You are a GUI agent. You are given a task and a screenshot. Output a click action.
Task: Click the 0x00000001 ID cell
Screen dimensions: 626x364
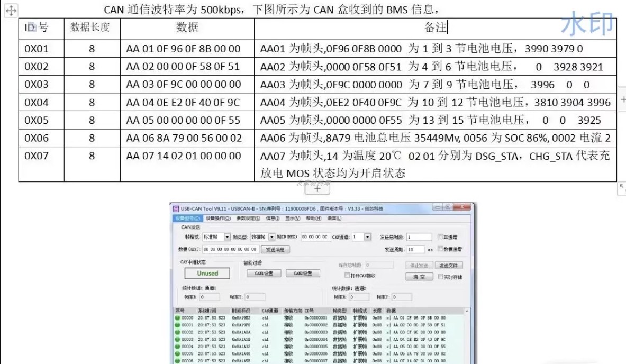(316, 318)
